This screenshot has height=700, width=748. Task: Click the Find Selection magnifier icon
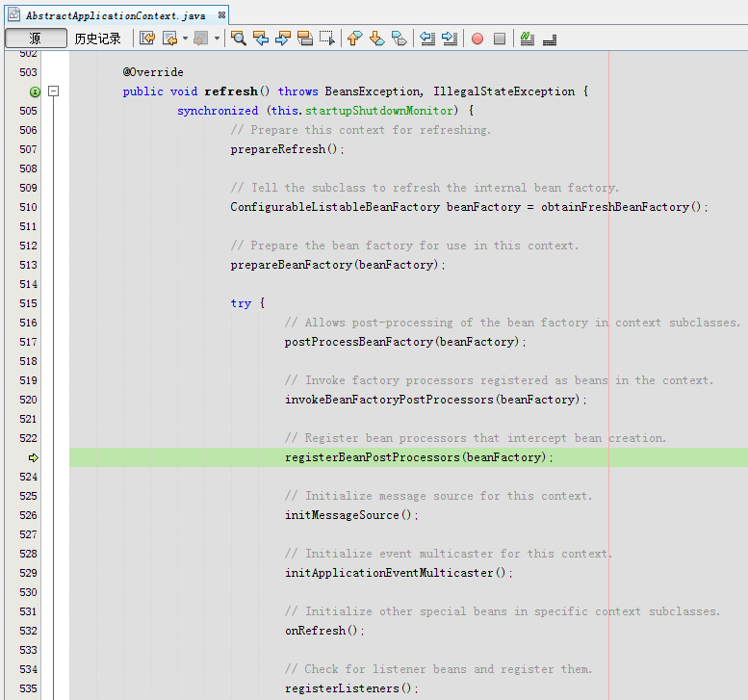pos(239,39)
